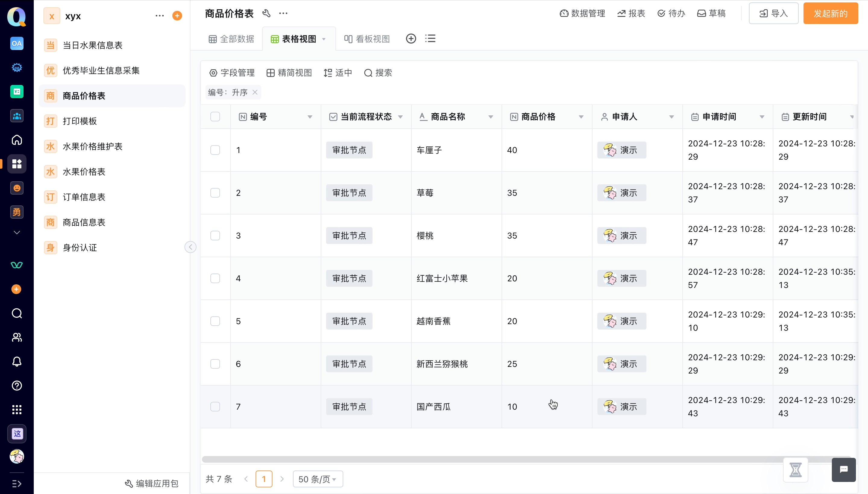Open the orange smiley app icon
Viewport: 868px width, 494px height.
tap(17, 188)
